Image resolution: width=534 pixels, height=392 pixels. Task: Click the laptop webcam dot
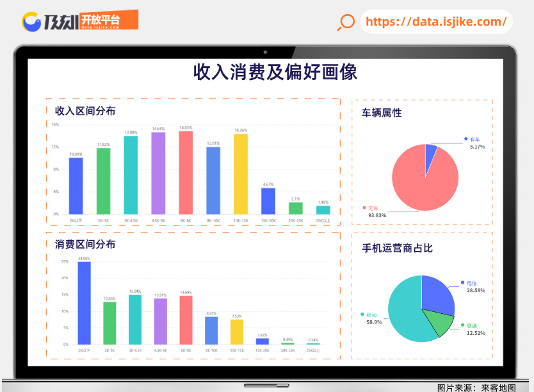265,52
